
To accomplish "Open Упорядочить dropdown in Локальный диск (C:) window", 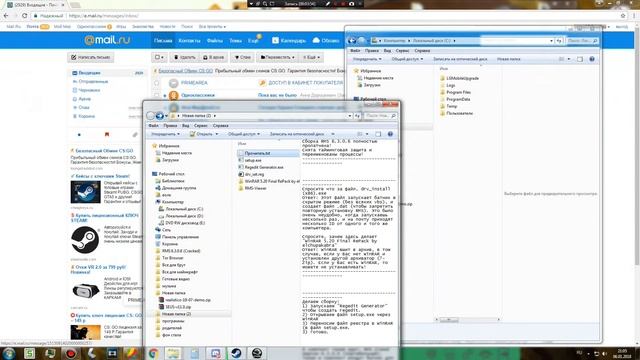I will tap(367, 59).
